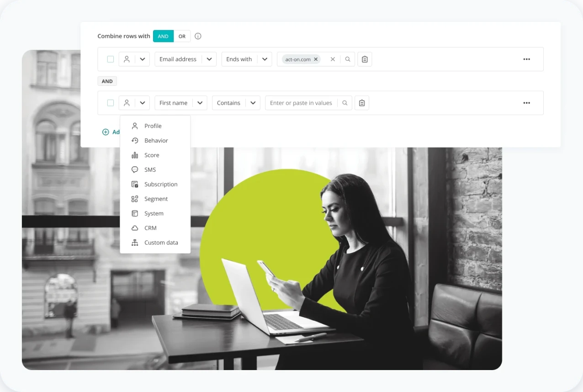
Task: Click clipboard paste icon in Email address row
Action: tap(365, 59)
